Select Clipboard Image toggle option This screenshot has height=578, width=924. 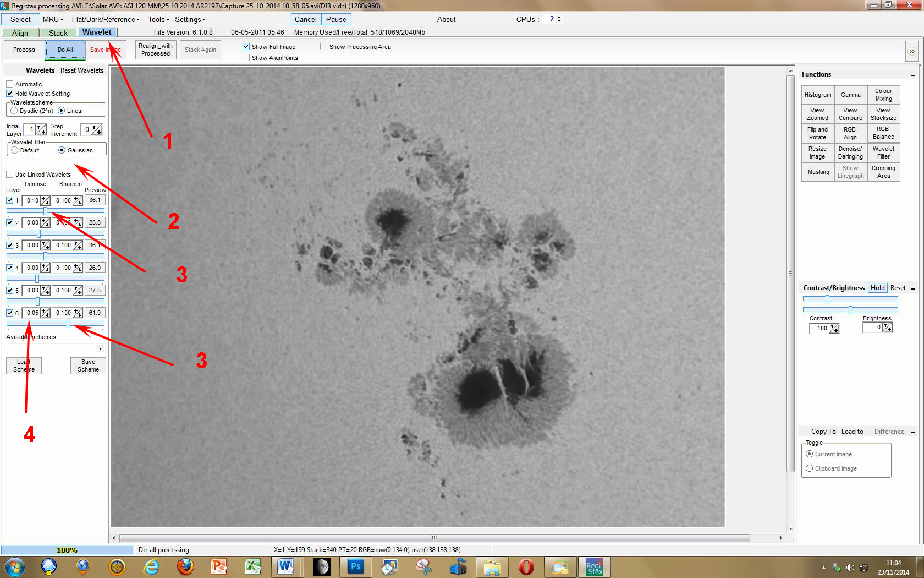point(810,468)
